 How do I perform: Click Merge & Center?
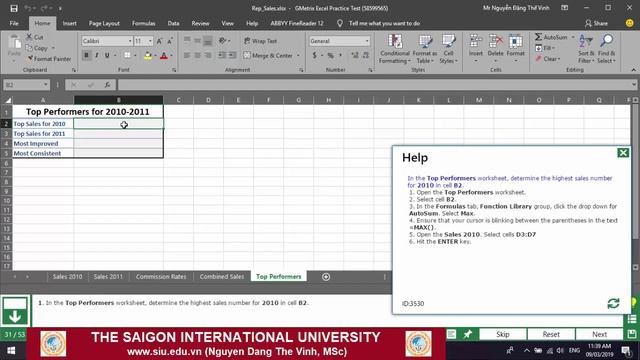pyautogui.click(x=268, y=55)
